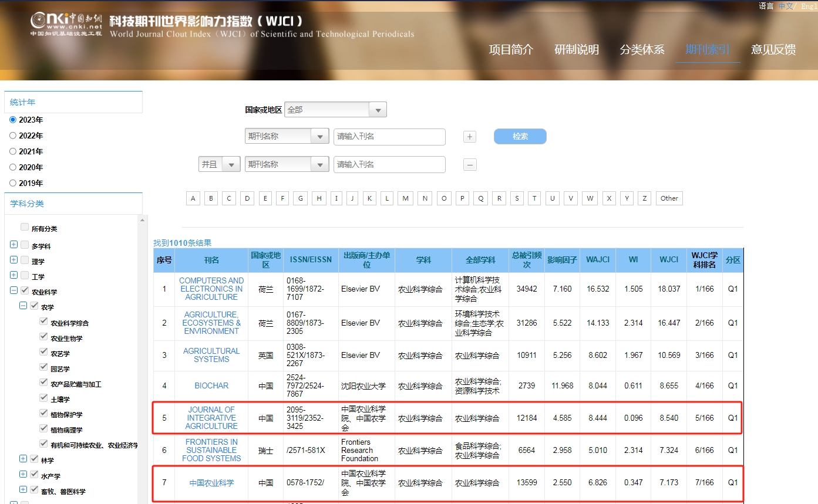Viewport: 818px width, 504px height.
Task: Click the 检索 search button
Action: pos(520,136)
